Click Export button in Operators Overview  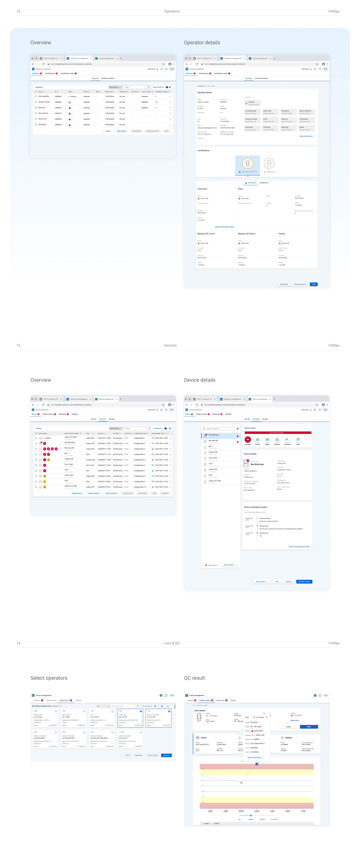pos(108,131)
